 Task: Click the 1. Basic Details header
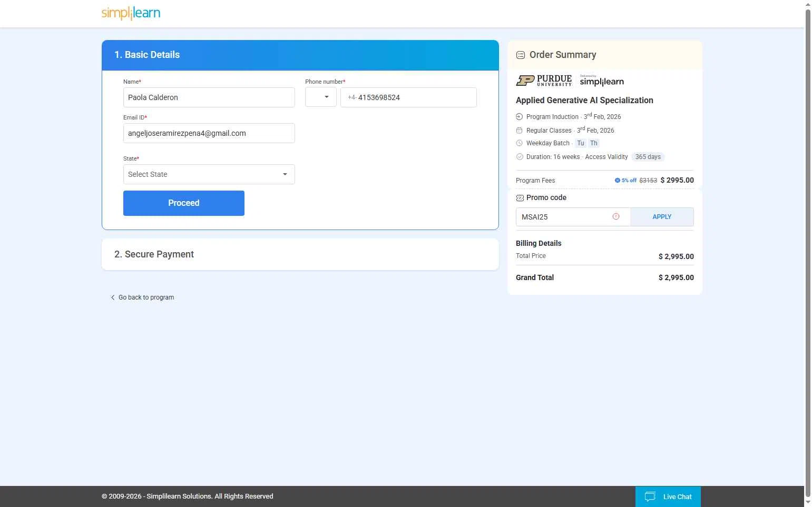[x=300, y=55]
